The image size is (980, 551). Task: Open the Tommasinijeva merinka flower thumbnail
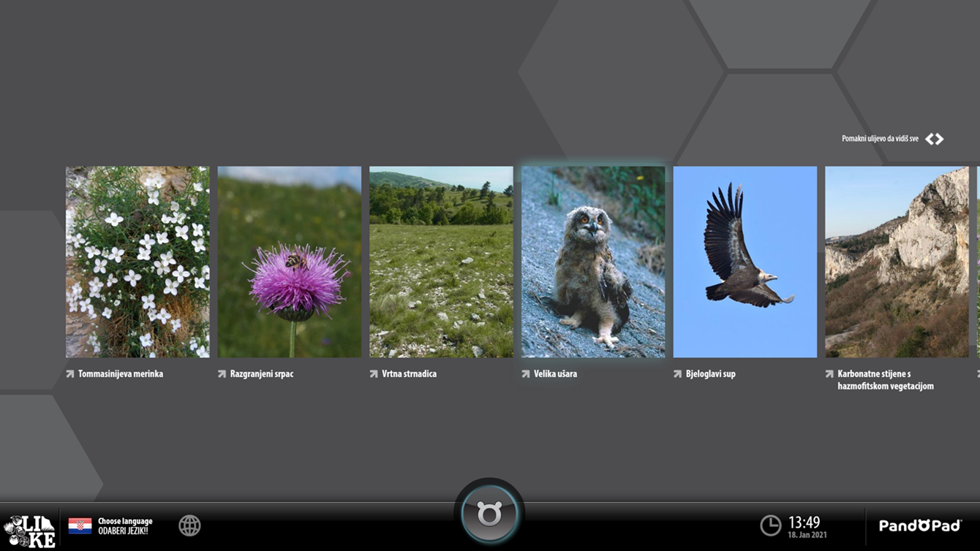coord(137,262)
